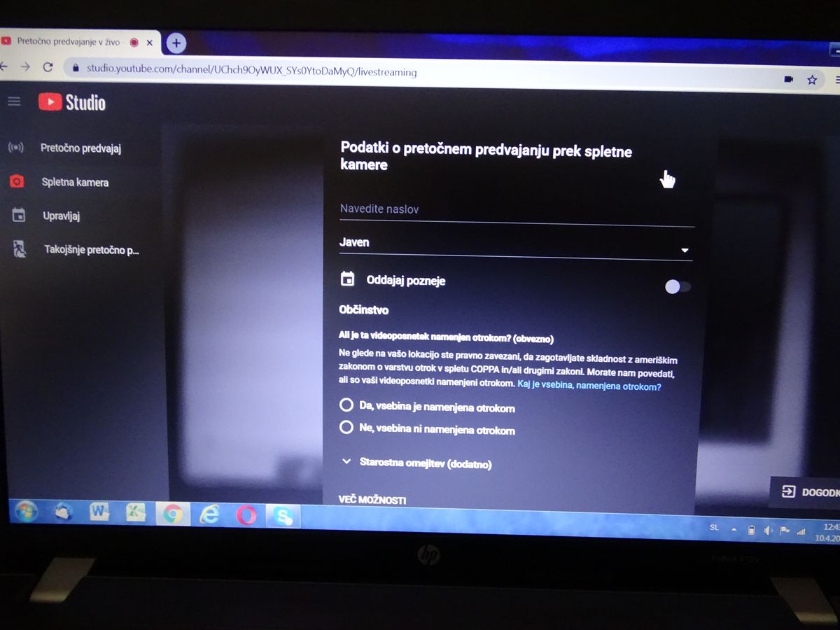
Task: Open new browser tab with plus icon
Action: 176,43
